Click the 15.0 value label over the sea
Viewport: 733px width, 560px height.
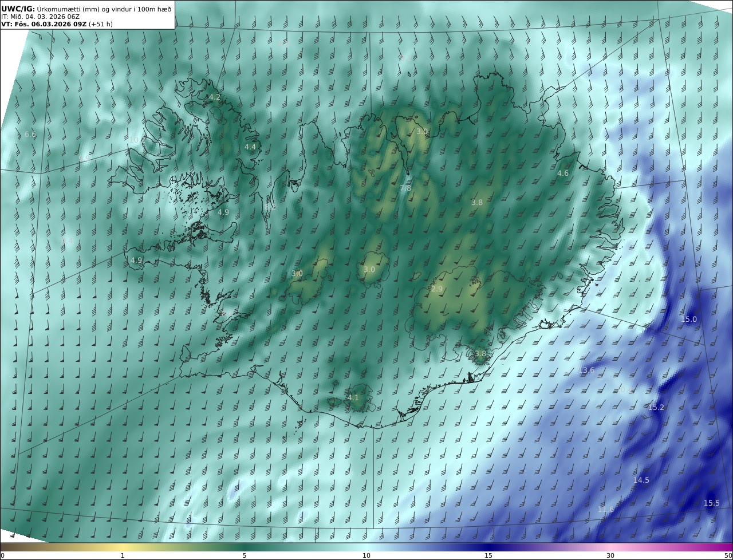pos(689,320)
